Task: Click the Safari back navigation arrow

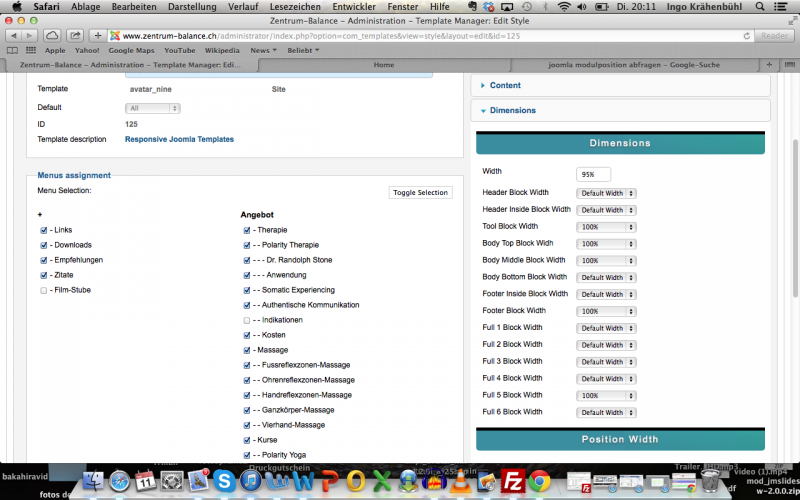Action: 13,35
